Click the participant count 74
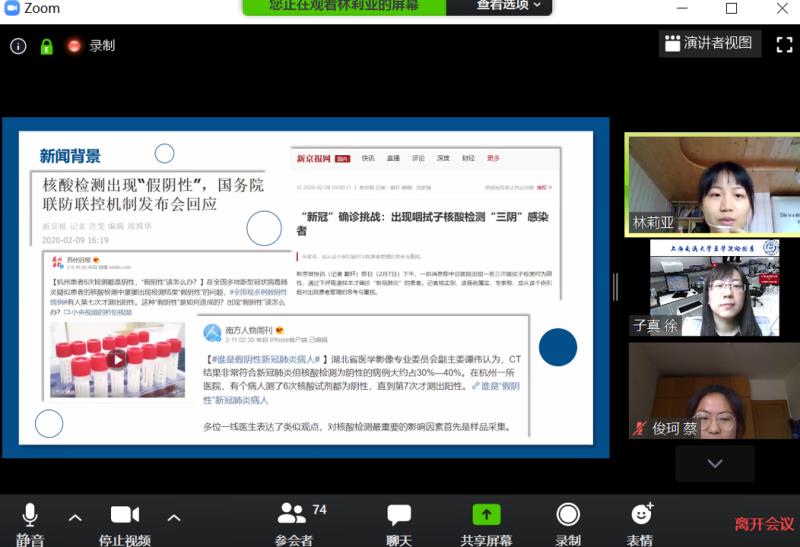The width and height of the screenshot is (800, 547). tap(319, 510)
